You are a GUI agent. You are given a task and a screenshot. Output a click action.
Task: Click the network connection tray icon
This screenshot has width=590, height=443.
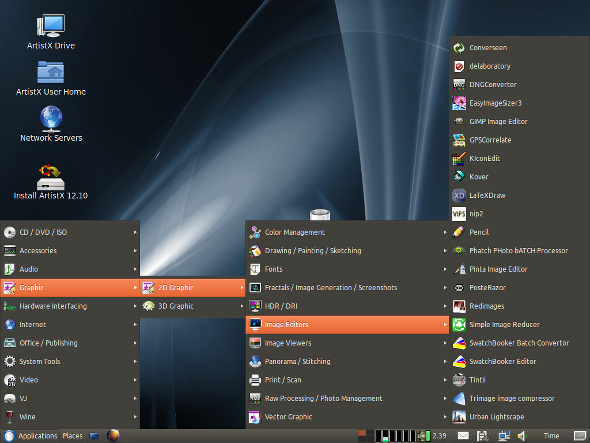point(503,436)
